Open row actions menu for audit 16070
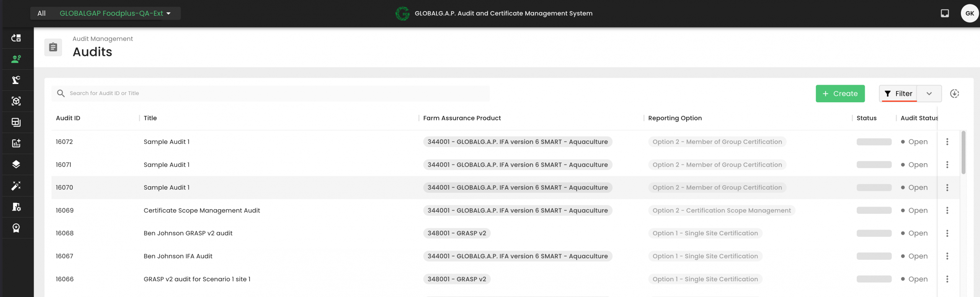This screenshot has height=297, width=980. (x=947, y=187)
